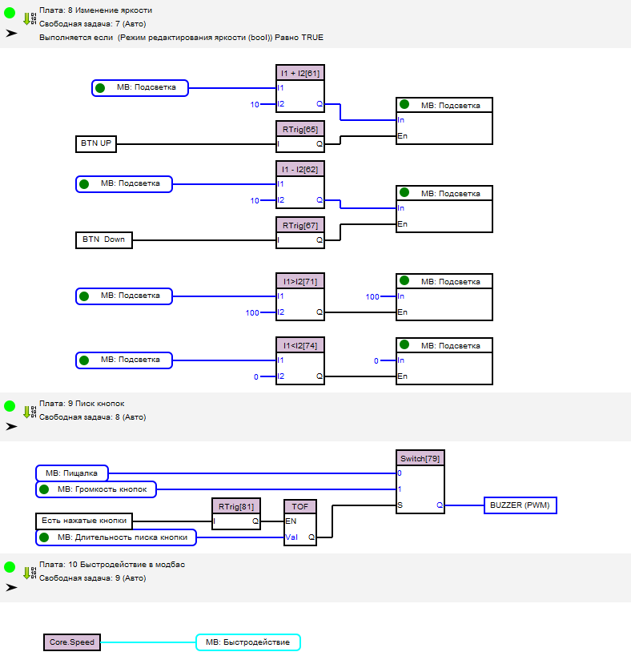
Task: Click the download icon in board 10 header
Action: coord(30,573)
